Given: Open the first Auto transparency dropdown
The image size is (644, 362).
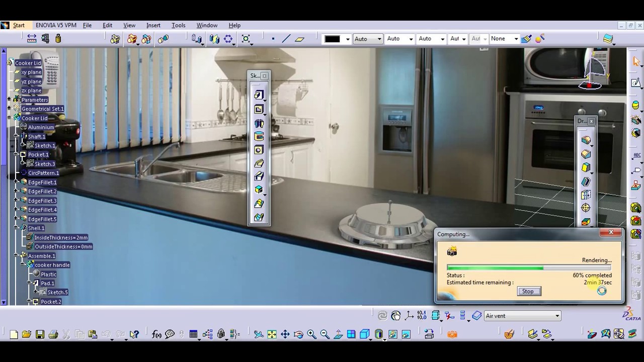Looking at the screenshot, I should 368,39.
